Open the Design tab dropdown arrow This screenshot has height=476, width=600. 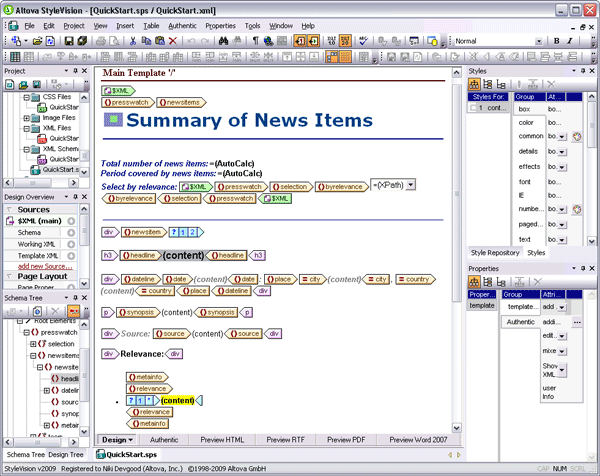click(130, 440)
